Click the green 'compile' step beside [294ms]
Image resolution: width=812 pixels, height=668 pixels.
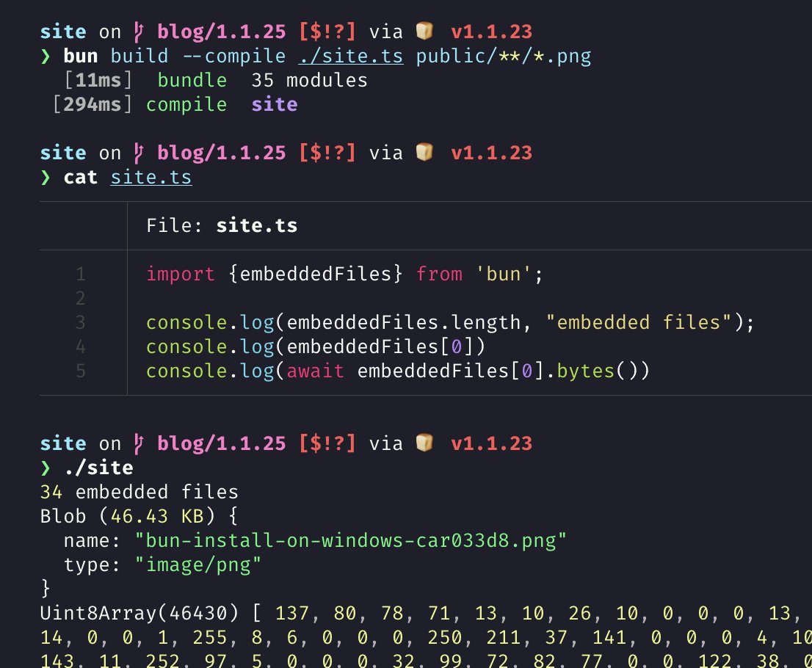[x=186, y=104]
